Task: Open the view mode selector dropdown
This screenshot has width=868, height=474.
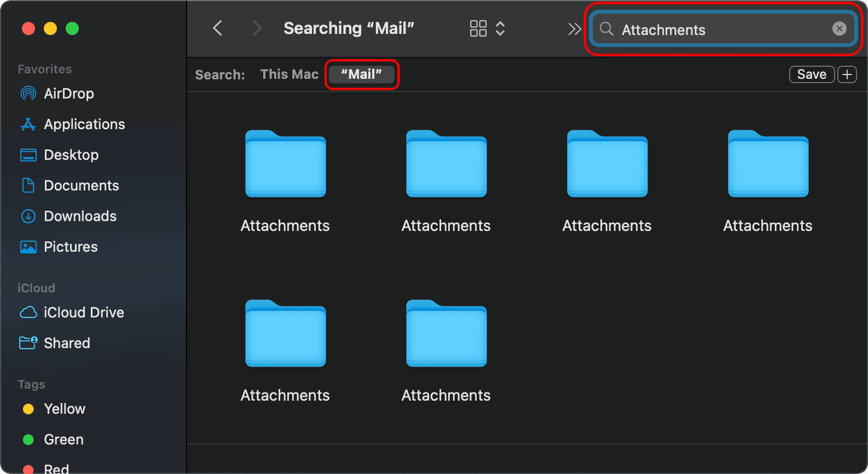Action: coord(487,28)
